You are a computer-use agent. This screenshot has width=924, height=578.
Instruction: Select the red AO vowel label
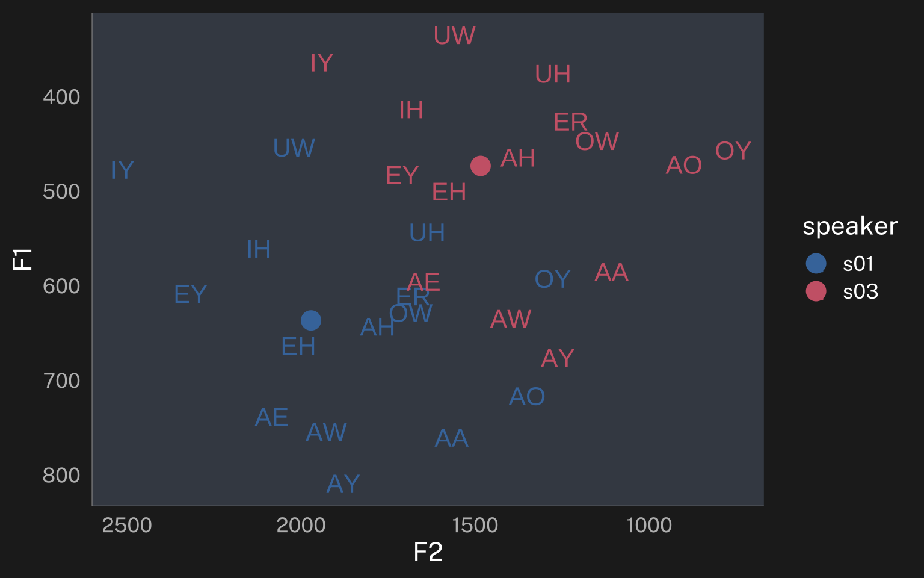tap(683, 165)
